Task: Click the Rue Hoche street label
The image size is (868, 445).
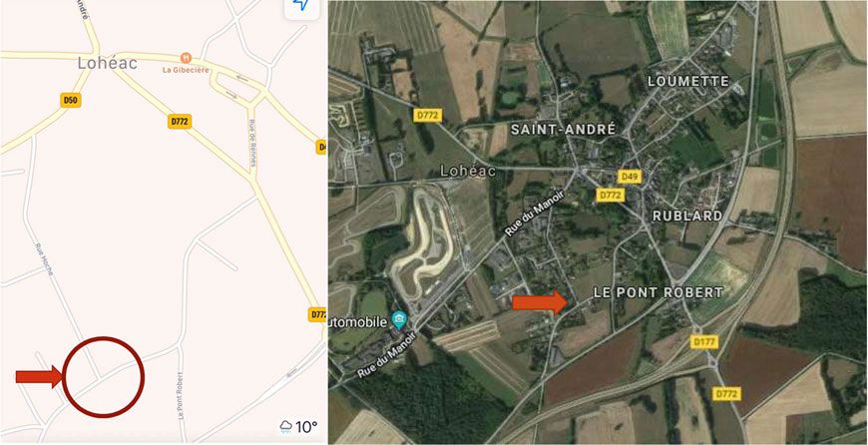Action: tap(45, 260)
